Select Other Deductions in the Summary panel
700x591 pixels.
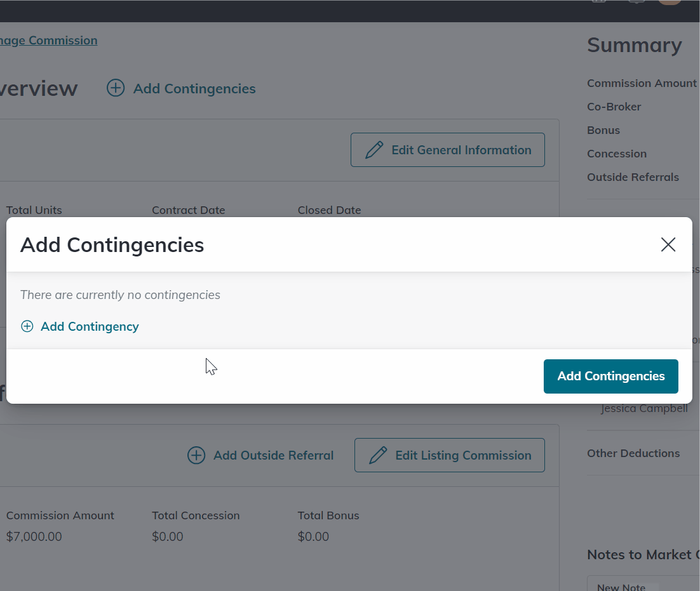[633, 453]
